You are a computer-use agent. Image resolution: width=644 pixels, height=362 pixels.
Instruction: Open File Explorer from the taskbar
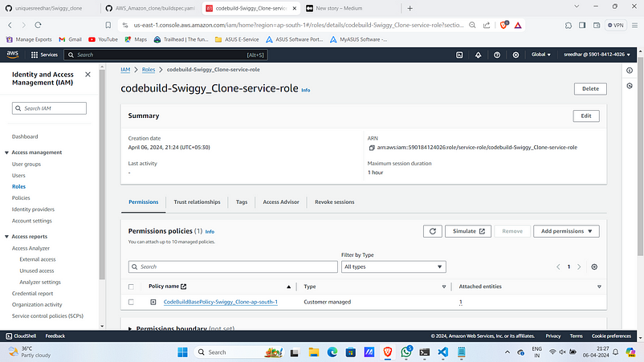[314, 352]
